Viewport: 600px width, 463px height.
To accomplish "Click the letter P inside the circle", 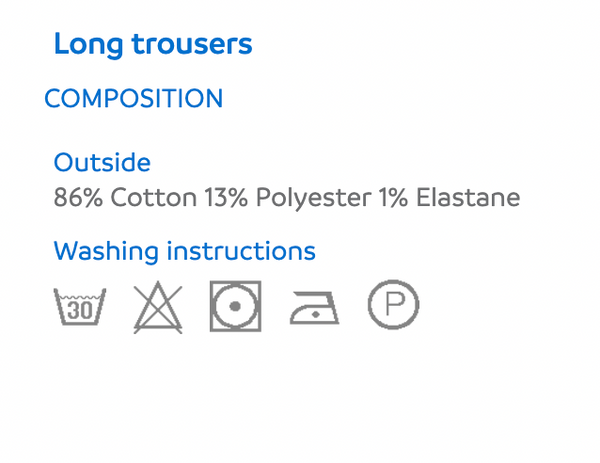I will click(x=395, y=305).
